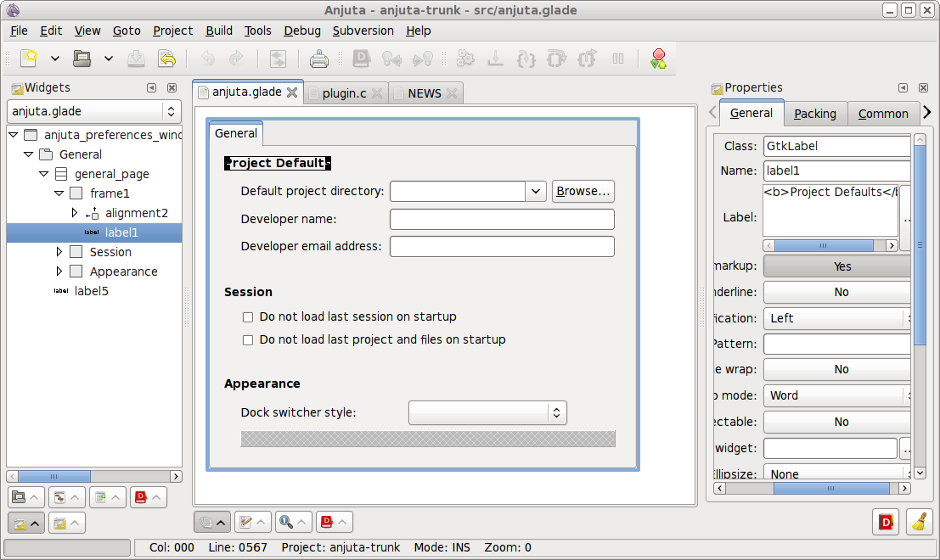
Task: Click the Developer name input field
Action: 502,219
